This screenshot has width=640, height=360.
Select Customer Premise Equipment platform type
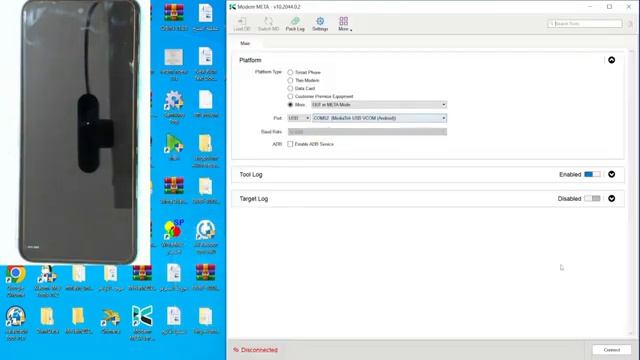[x=290, y=96]
